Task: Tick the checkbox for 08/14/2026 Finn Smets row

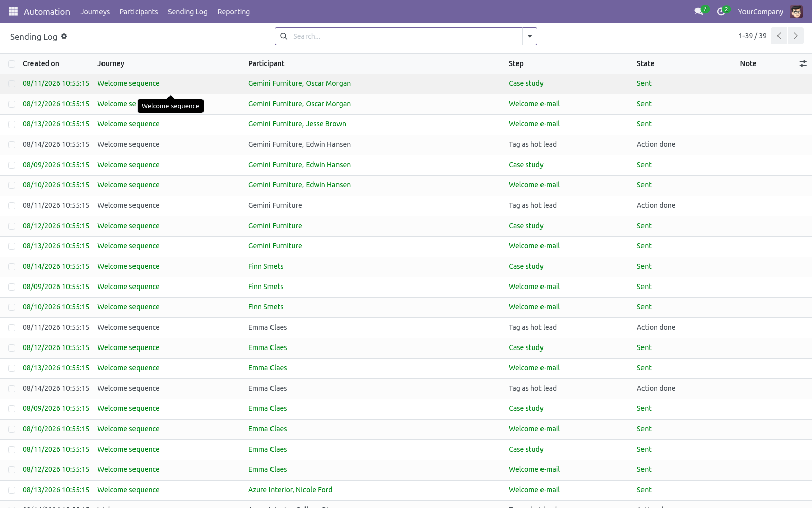Action: click(12, 267)
